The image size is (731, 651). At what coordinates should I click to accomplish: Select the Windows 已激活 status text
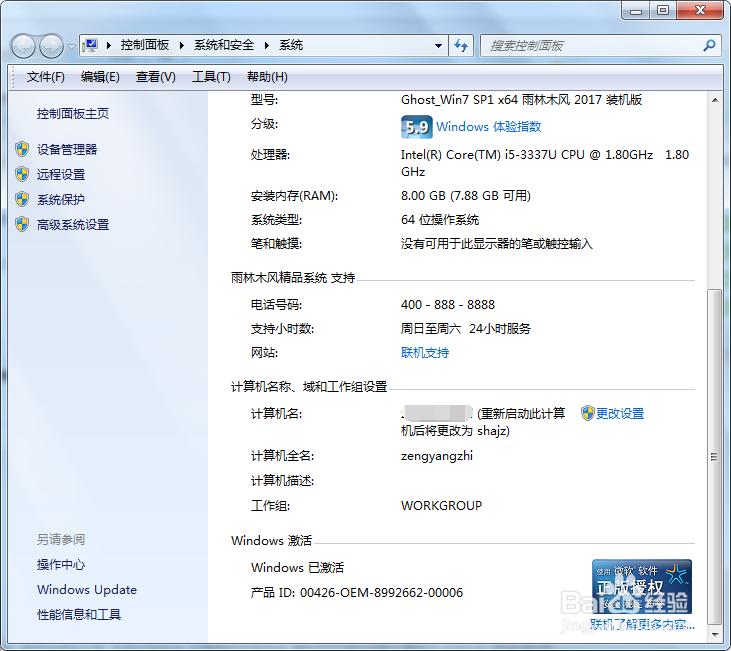[x=297, y=568]
